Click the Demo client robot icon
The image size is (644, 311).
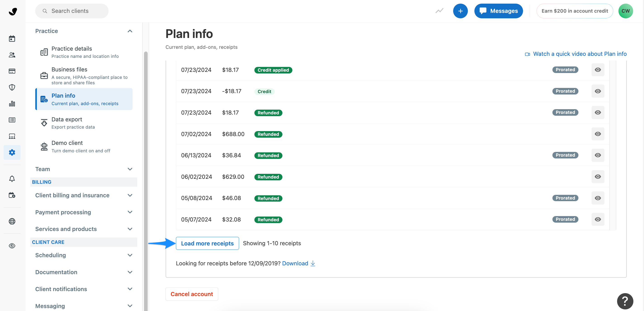coord(44,146)
